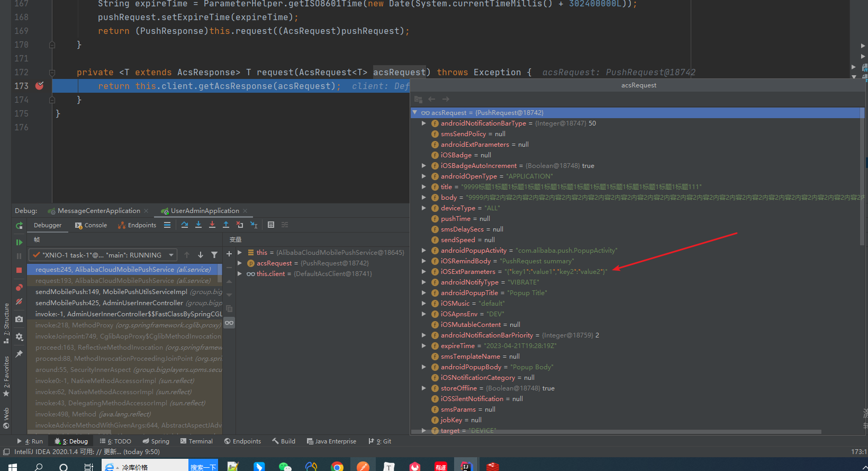Open the Spring tool window
The height and width of the screenshot is (471, 868).
[x=156, y=441]
